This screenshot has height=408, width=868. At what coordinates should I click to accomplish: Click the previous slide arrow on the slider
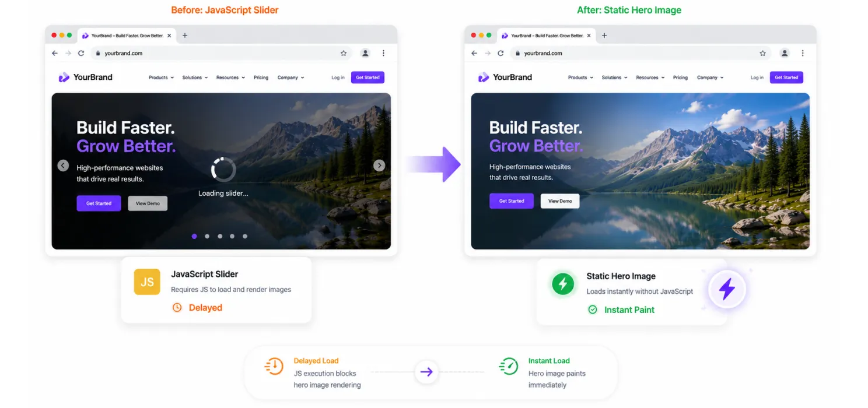point(63,166)
